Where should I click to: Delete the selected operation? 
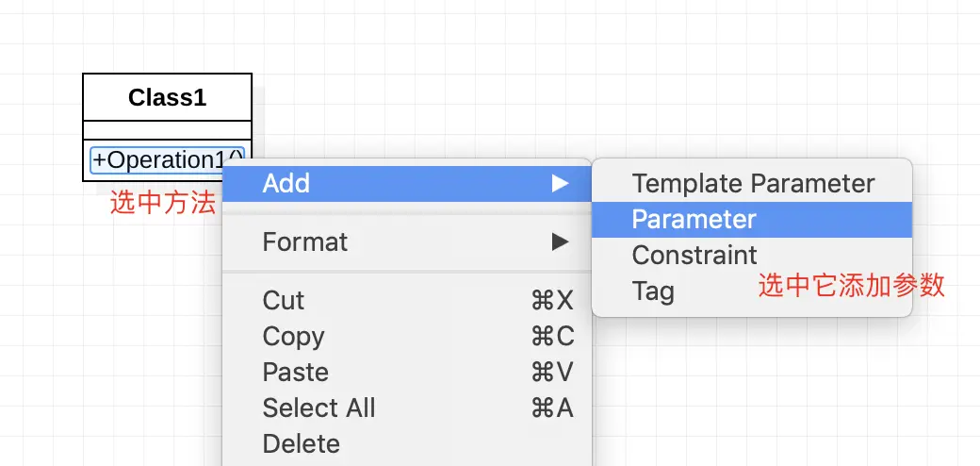pyautogui.click(x=302, y=443)
